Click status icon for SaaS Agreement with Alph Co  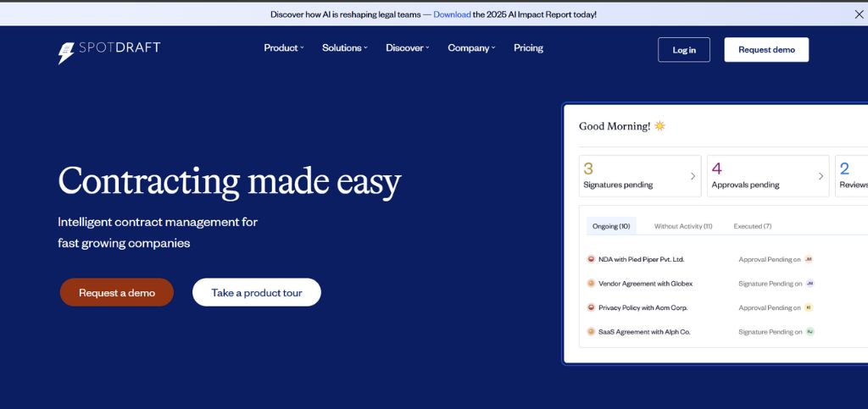point(591,332)
